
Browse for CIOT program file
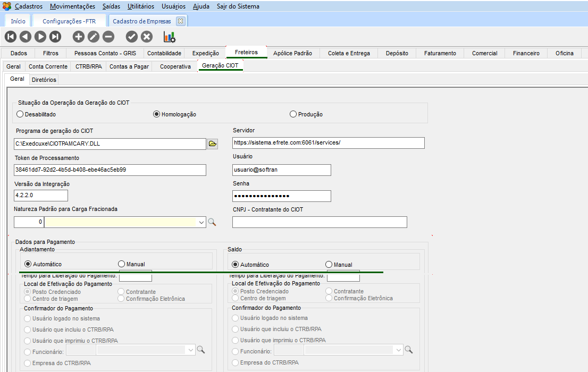pyautogui.click(x=212, y=143)
